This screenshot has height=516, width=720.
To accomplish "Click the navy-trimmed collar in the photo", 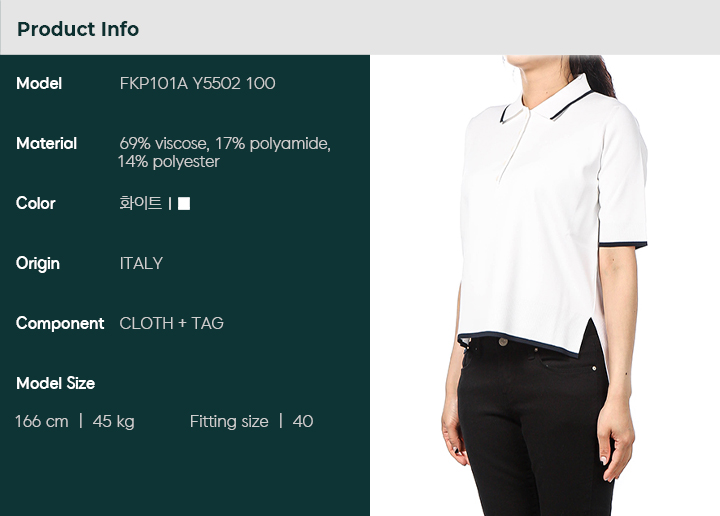I will point(546,102).
